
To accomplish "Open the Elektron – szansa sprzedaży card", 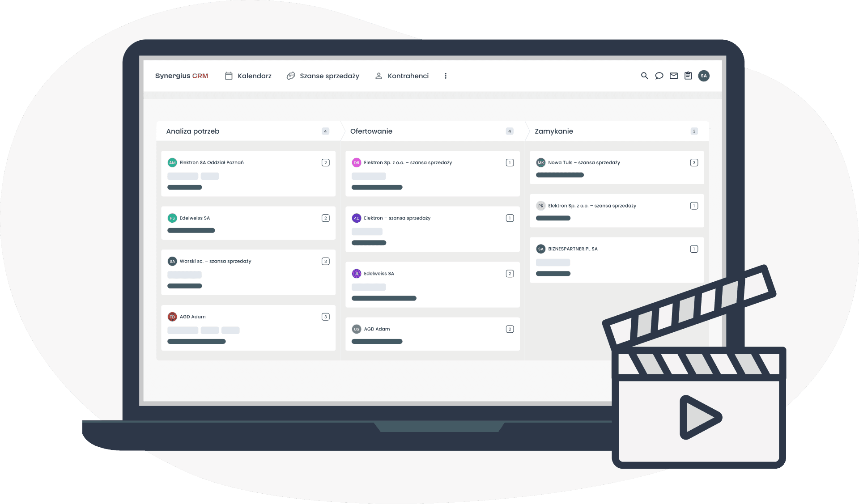I will click(x=433, y=229).
